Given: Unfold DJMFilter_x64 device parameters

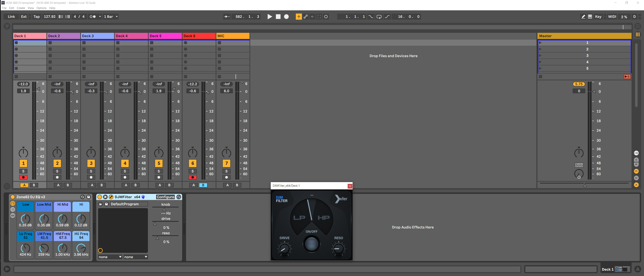Looking at the screenshot, I should (105, 197).
